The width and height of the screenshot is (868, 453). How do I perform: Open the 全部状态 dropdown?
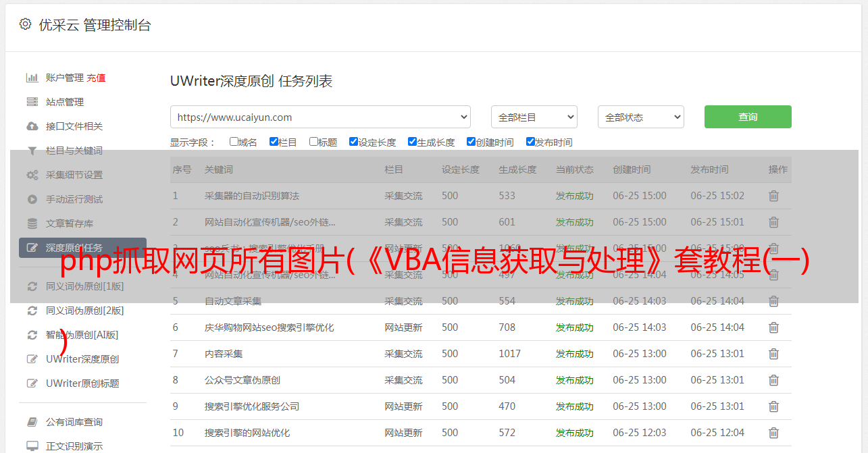641,117
